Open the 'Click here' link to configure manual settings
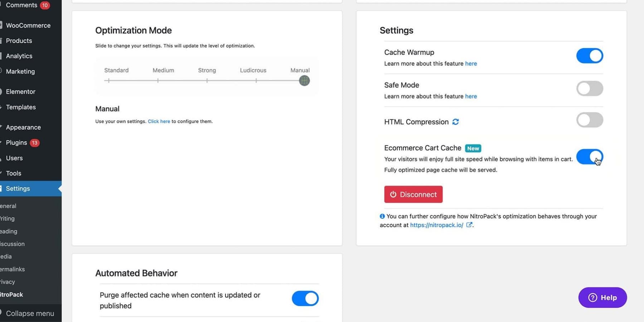 pyautogui.click(x=159, y=121)
